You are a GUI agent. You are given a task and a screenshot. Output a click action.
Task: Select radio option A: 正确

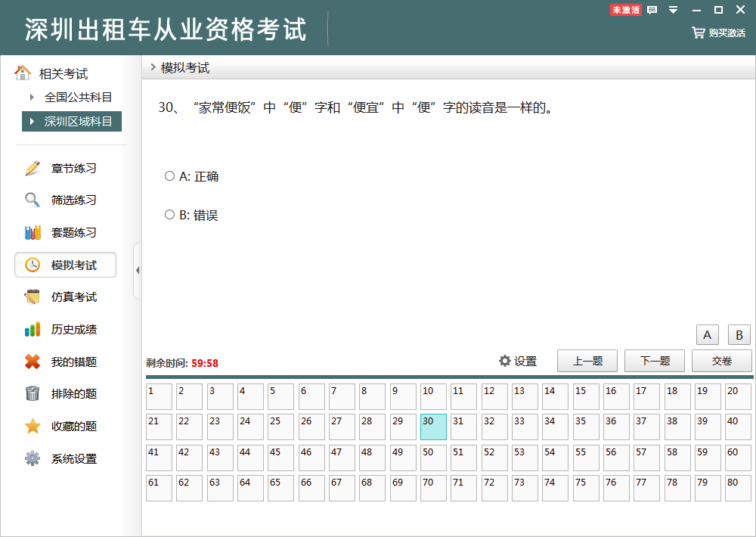[169, 176]
